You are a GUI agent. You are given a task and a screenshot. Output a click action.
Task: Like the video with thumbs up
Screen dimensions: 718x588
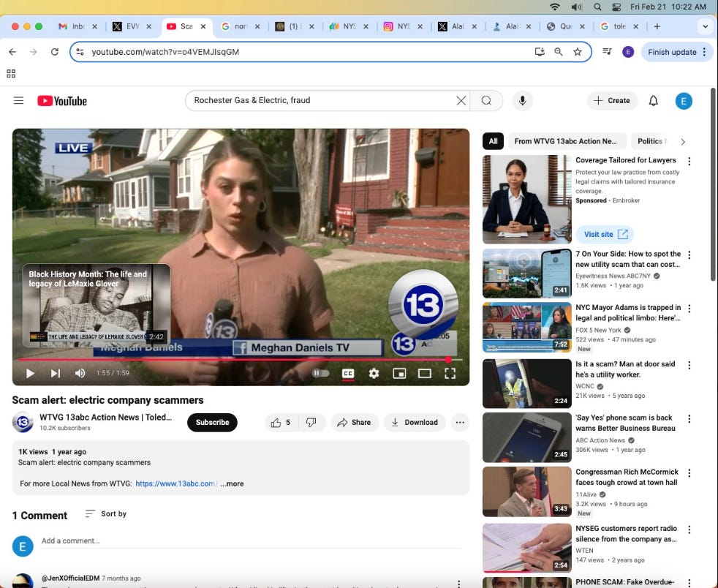[280, 422]
